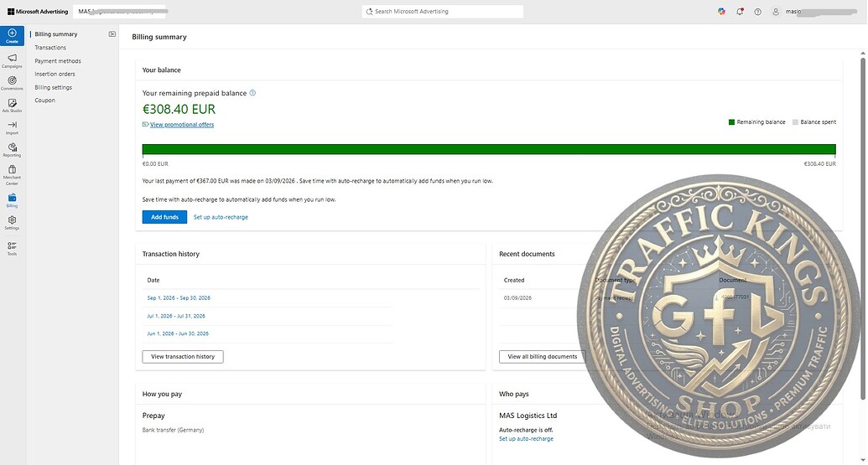The height and width of the screenshot is (465, 868).
Task: Open Payment methods menu item
Action: pos(58,61)
